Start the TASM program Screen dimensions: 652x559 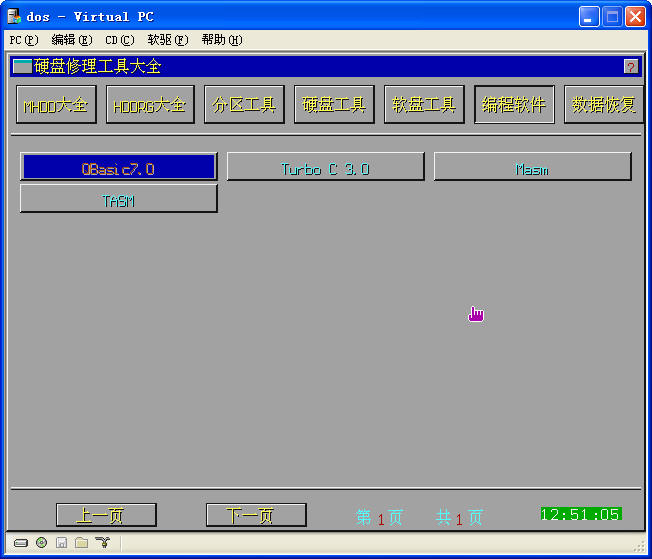click(119, 198)
